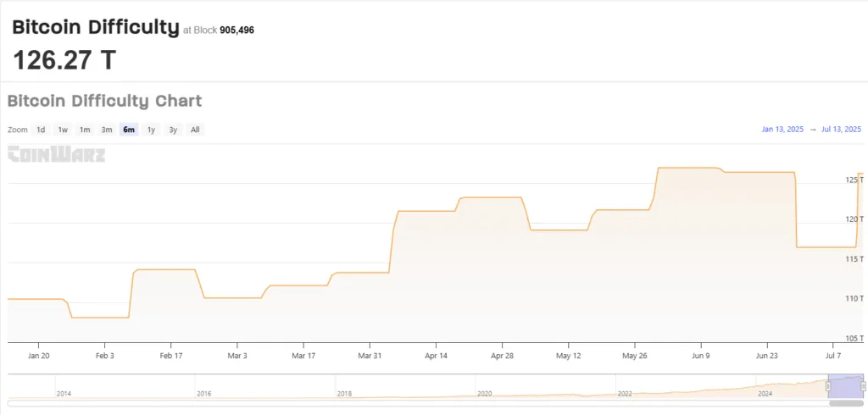This screenshot has width=868, height=415.
Task: Click block number 905,496
Action: [236, 30]
